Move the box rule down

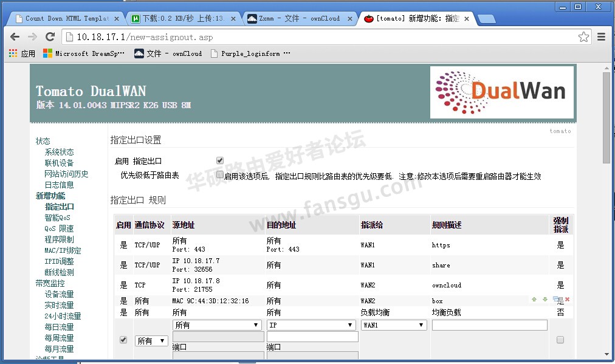(x=545, y=299)
